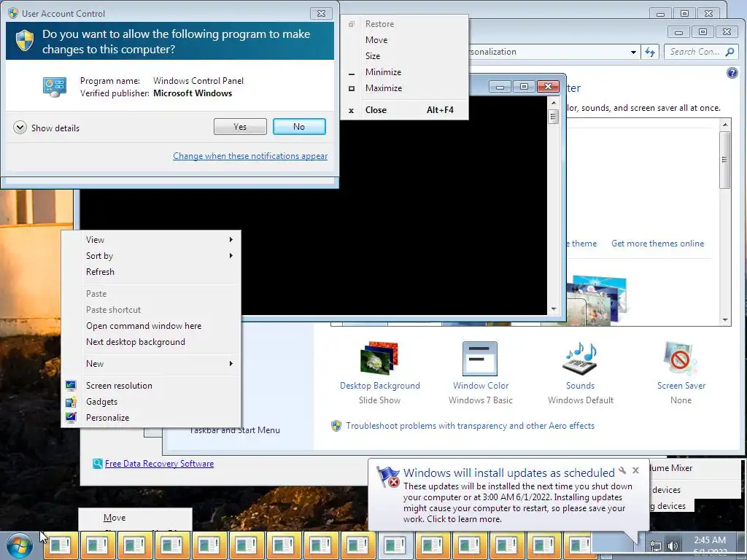The width and height of the screenshot is (747, 560).
Task: Click the UAC shield icon in blue banner
Action: [24, 41]
